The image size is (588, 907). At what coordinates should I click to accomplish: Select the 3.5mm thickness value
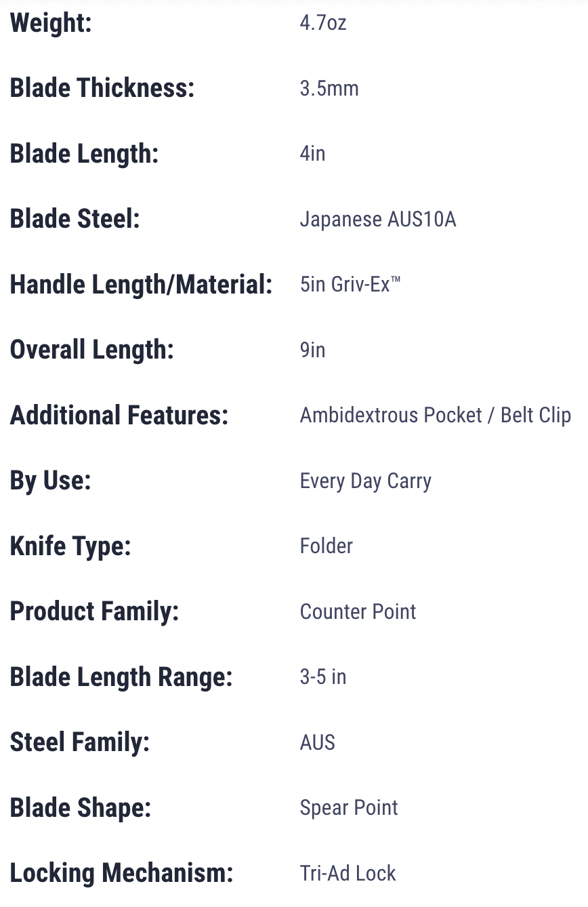(x=329, y=88)
